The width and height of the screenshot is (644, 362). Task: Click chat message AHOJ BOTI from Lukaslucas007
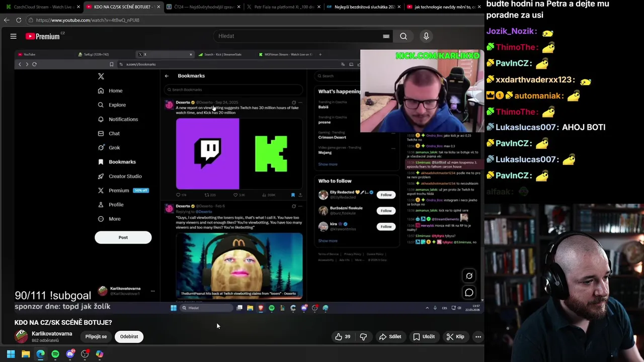pyautogui.click(x=584, y=127)
